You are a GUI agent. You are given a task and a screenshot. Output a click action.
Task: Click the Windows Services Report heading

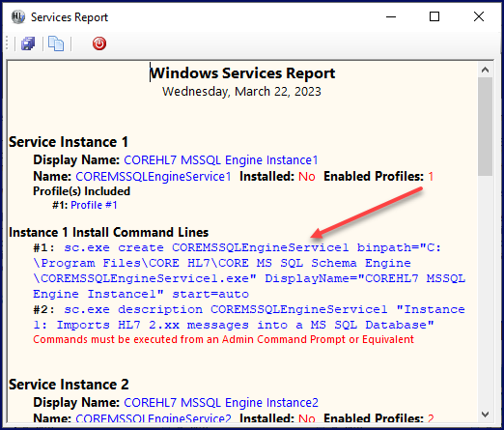coord(242,73)
